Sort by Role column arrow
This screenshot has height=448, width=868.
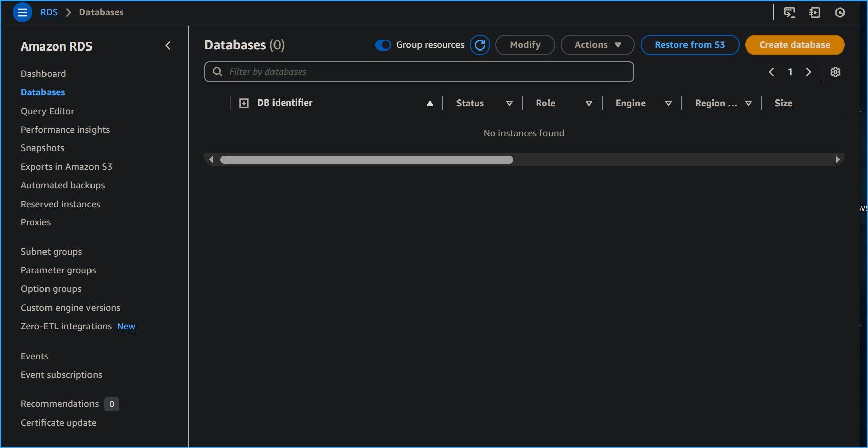click(589, 103)
